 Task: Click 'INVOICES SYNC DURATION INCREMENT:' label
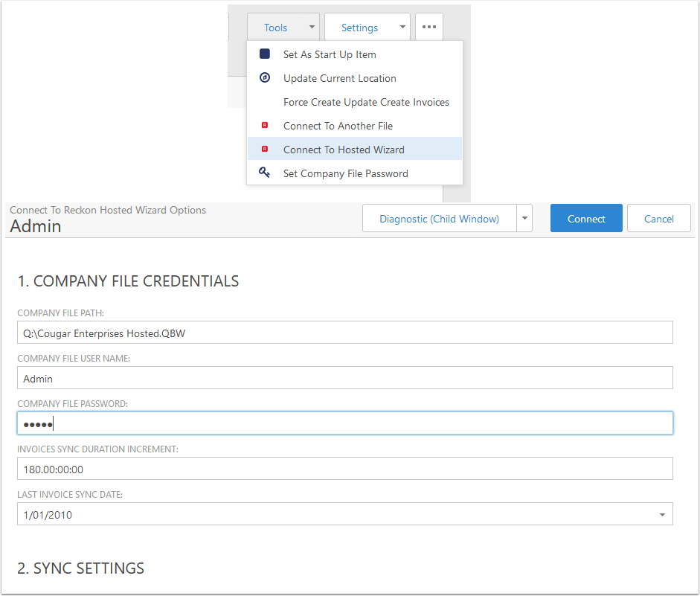97,449
